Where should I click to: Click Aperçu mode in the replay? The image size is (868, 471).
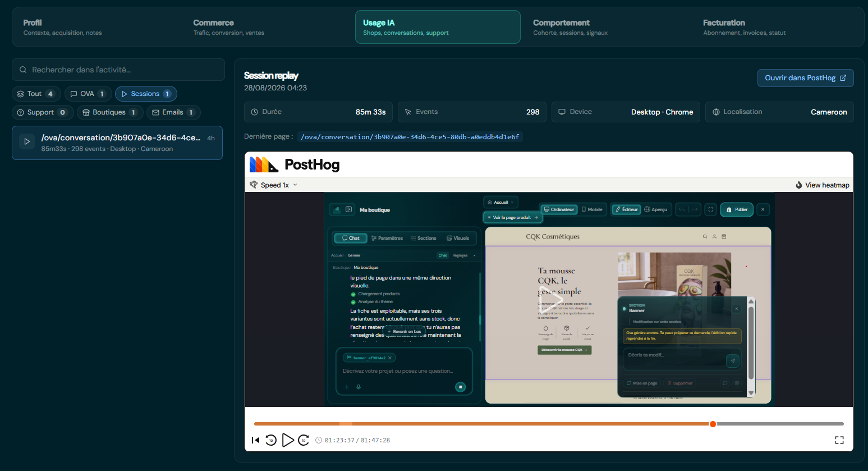[656, 209]
